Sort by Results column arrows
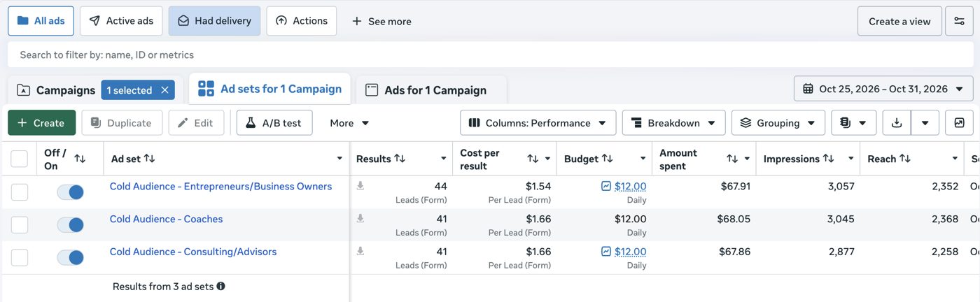Screen dimensions: 980x302 [400, 159]
